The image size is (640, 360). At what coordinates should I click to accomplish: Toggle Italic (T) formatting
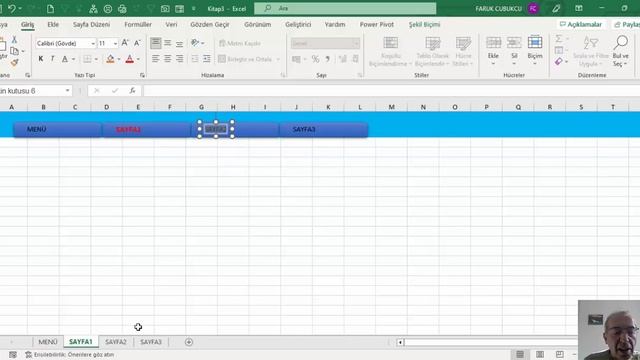click(x=52, y=59)
